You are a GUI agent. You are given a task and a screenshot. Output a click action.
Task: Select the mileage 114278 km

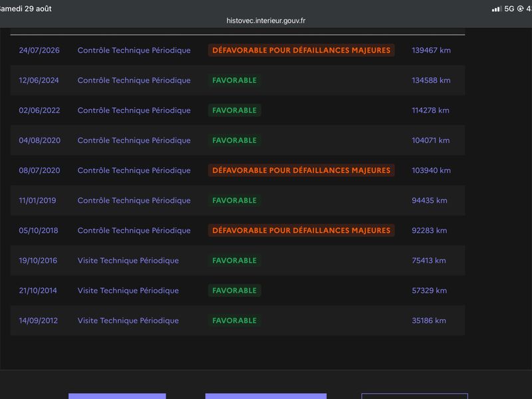[430, 110]
